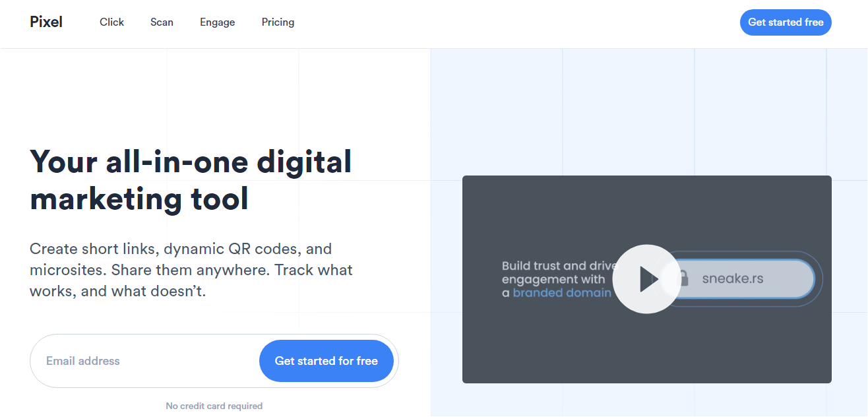Click the padlock icon in the video preview
Screen dimensions: 868x417
click(x=683, y=278)
